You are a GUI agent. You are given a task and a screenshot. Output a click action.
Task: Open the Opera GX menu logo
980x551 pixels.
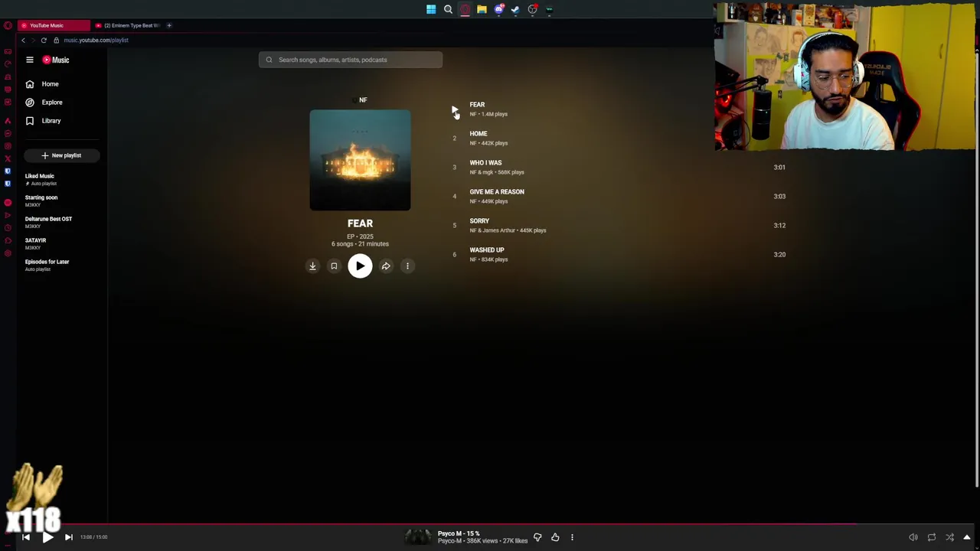tap(8, 25)
